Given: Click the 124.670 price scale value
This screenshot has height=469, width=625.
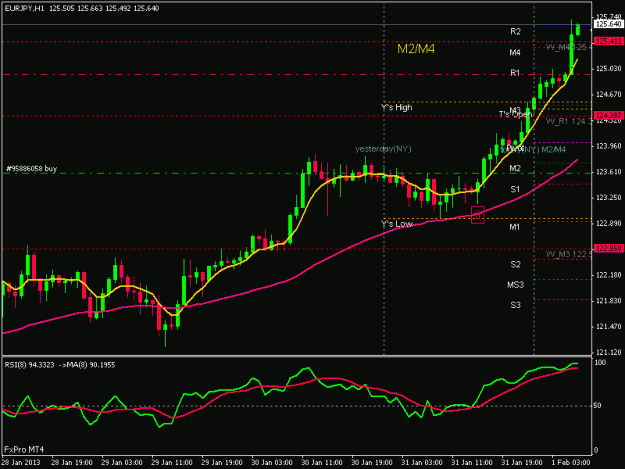Looking at the screenshot, I should [x=609, y=95].
